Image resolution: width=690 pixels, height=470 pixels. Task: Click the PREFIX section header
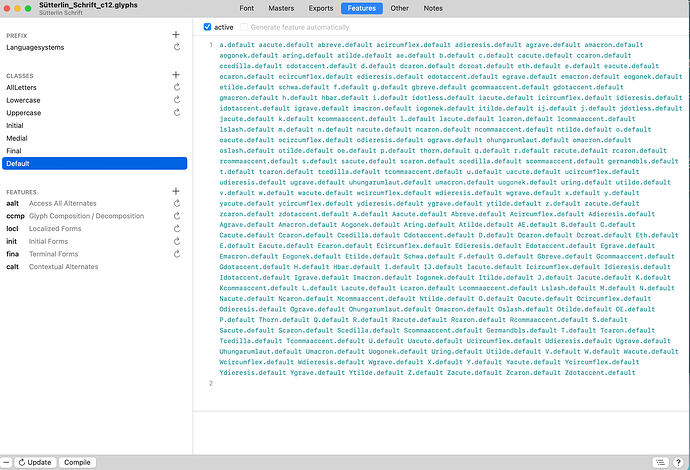pos(17,36)
